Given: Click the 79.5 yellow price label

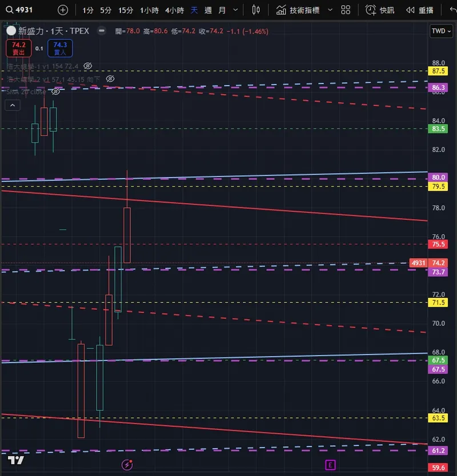Looking at the screenshot, I should coord(438,187).
